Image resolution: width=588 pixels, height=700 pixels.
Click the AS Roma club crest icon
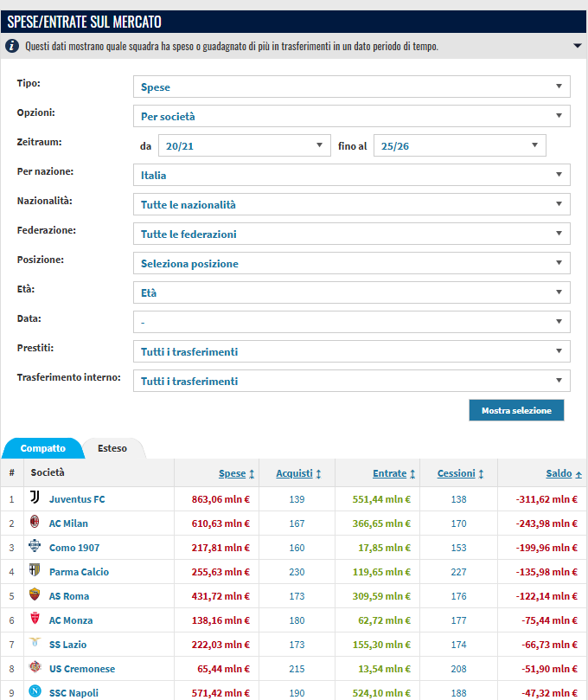pos(35,596)
